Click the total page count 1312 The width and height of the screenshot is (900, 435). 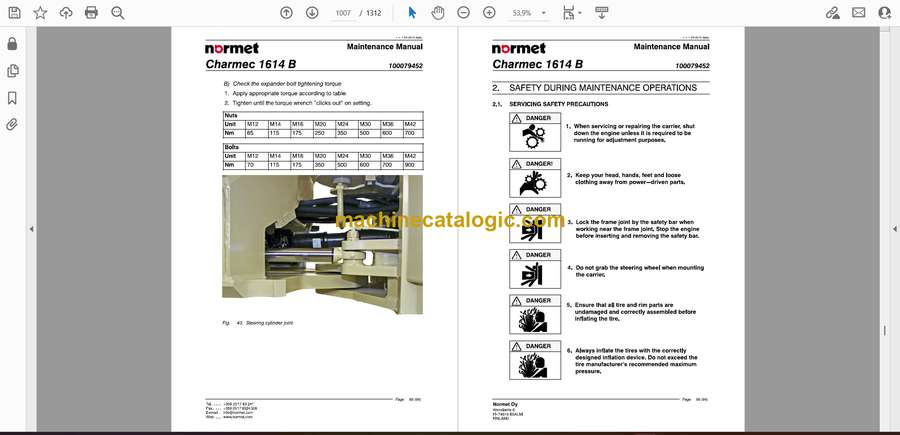coord(374,13)
